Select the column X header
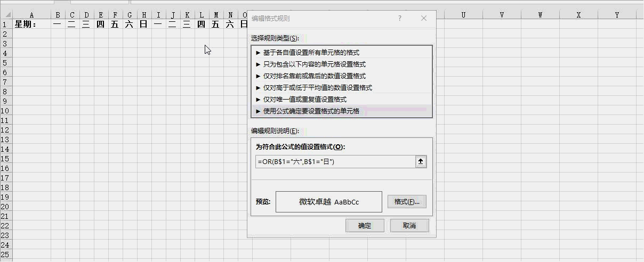 578,15
